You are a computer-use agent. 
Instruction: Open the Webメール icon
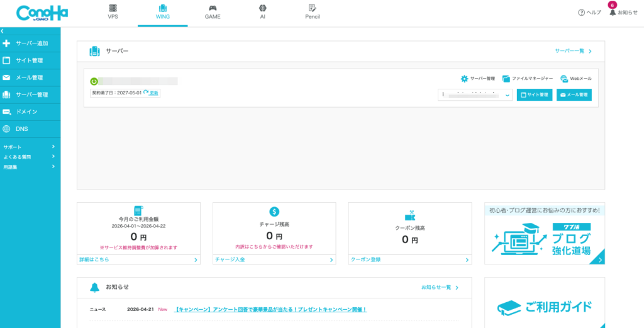564,79
